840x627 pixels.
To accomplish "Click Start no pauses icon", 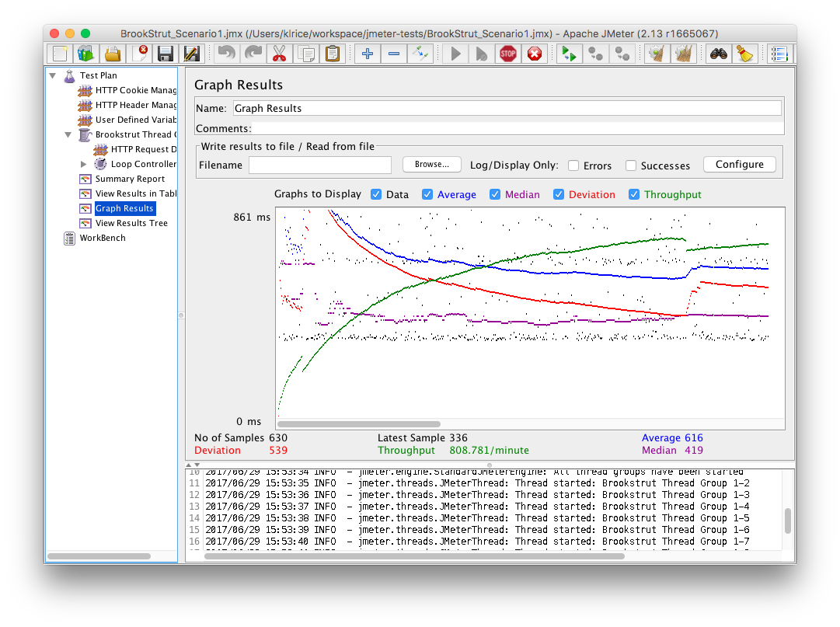I will tap(482, 54).
